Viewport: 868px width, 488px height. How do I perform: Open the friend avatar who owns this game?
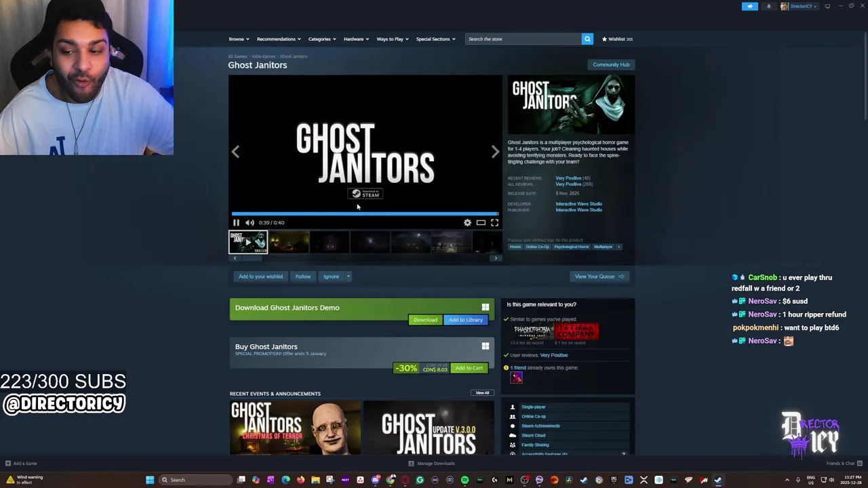[517, 378]
